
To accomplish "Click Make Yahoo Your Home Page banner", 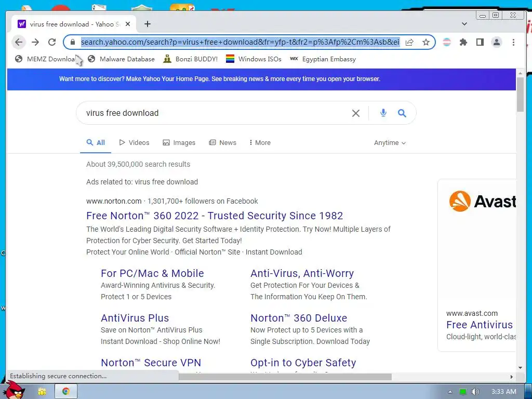I will pyautogui.click(x=220, y=79).
